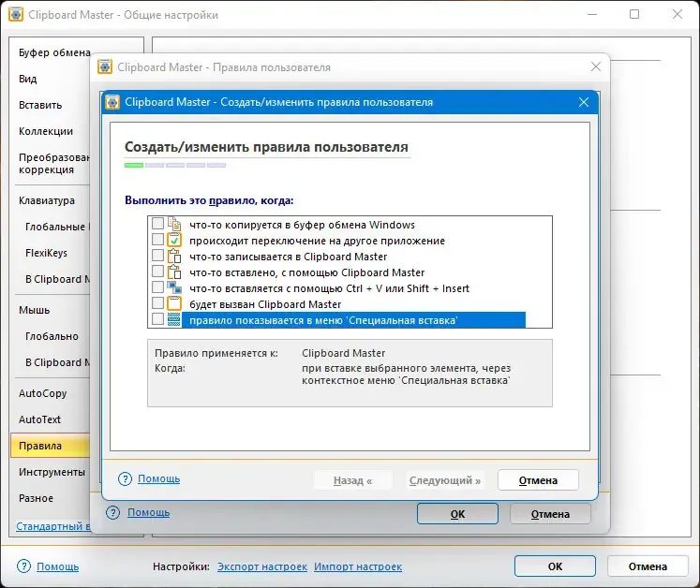This screenshot has height=588, width=700.
Task: Select 'Вставить' in settings sidebar
Action: coord(40,105)
